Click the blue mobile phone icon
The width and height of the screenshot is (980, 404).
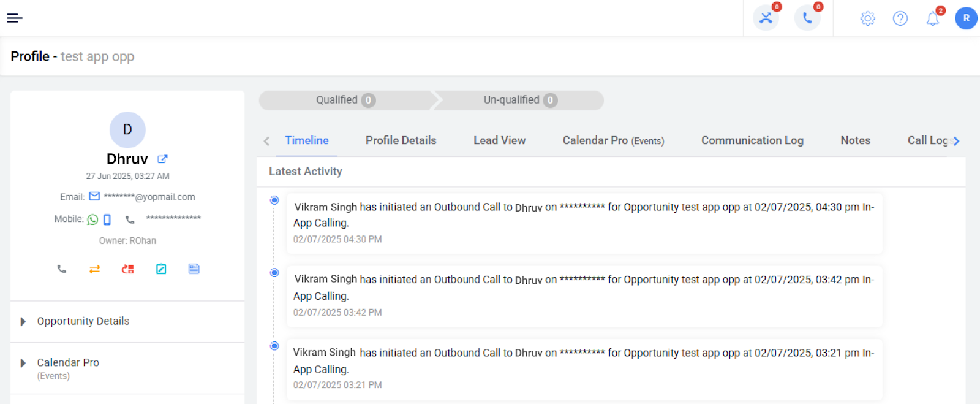point(107,219)
